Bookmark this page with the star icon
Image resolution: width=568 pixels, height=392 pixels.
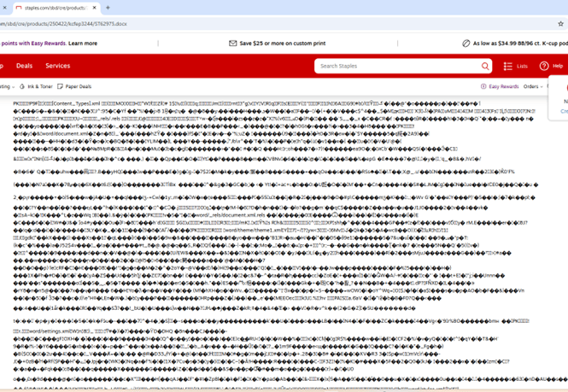[560, 24]
